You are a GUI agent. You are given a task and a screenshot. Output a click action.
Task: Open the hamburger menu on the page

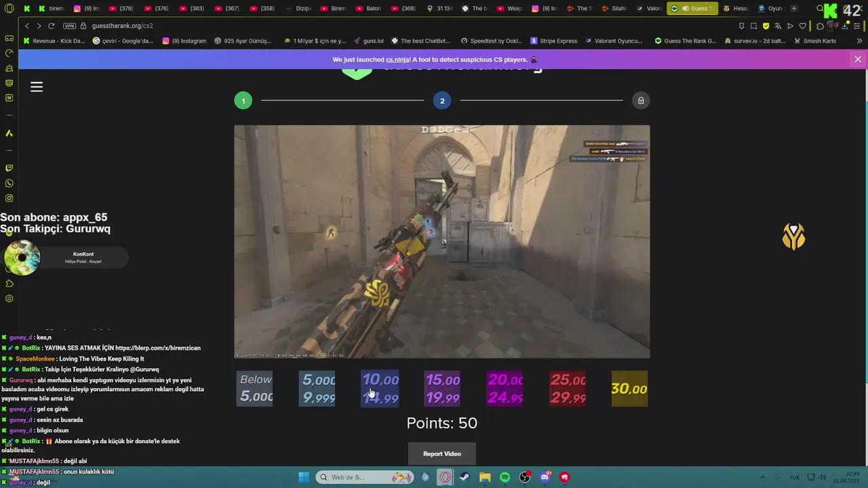37,87
